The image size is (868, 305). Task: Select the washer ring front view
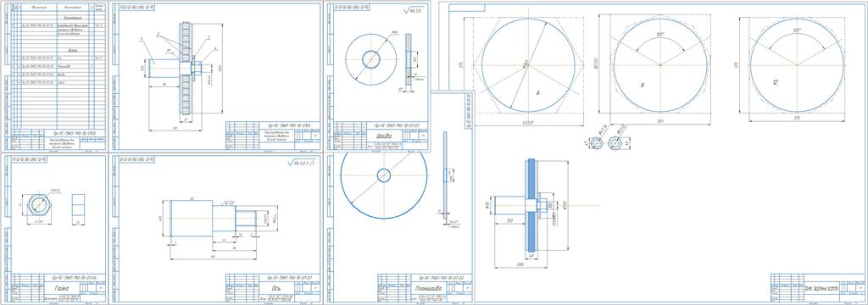(371, 59)
